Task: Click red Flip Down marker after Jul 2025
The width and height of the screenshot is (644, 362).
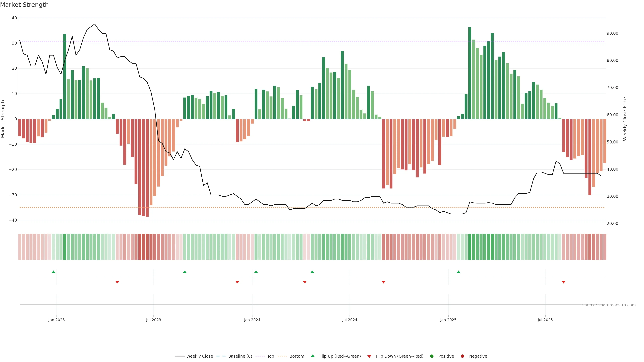Action: click(x=563, y=282)
